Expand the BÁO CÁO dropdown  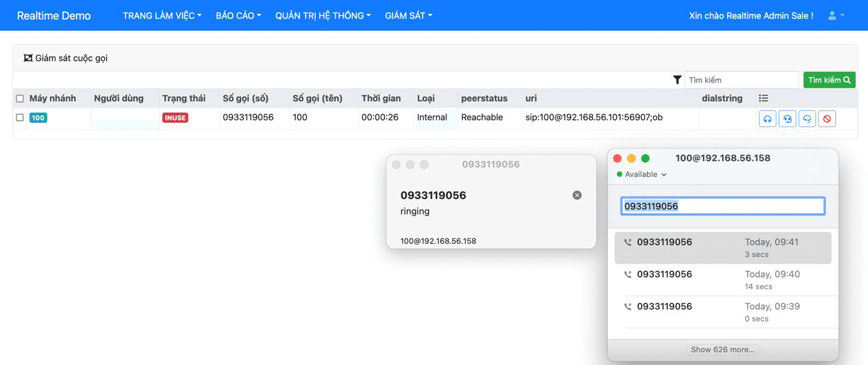pos(237,15)
